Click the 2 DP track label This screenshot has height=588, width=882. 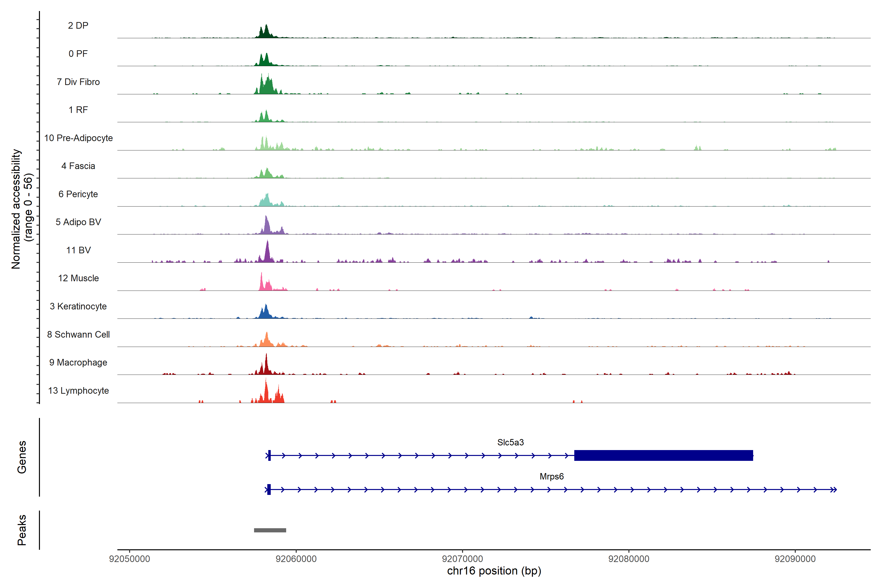coord(78,25)
